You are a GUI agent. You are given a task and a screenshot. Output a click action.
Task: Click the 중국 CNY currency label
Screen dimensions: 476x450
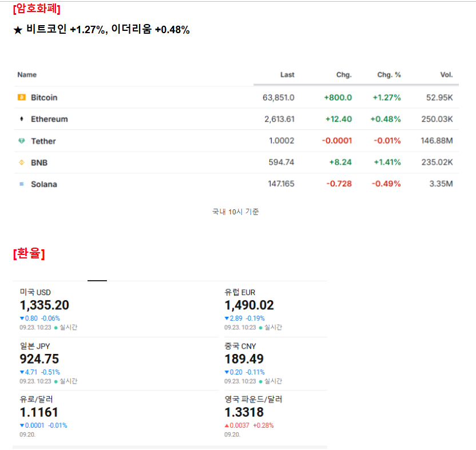tap(240, 346)
